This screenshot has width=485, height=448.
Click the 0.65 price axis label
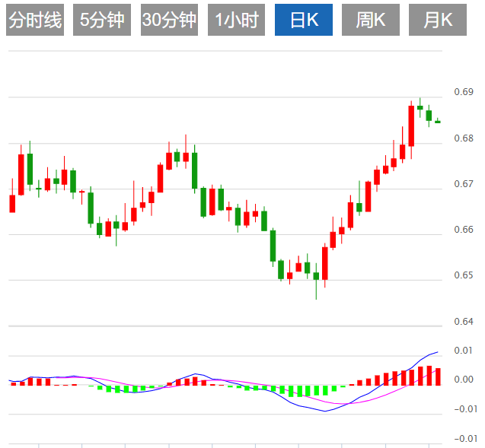pyautogui.click(x=464, y=275)
